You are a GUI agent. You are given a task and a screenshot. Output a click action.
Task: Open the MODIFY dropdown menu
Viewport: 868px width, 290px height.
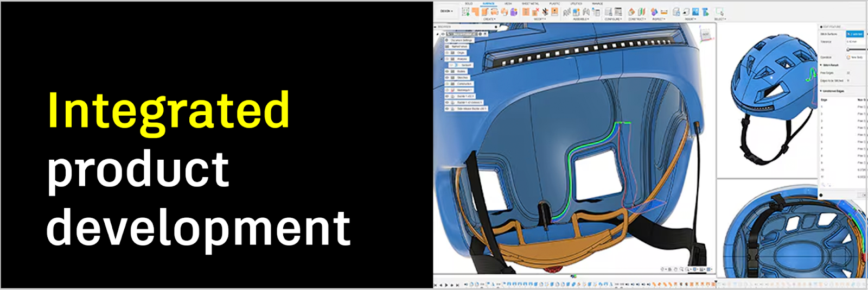pos(539,19)
